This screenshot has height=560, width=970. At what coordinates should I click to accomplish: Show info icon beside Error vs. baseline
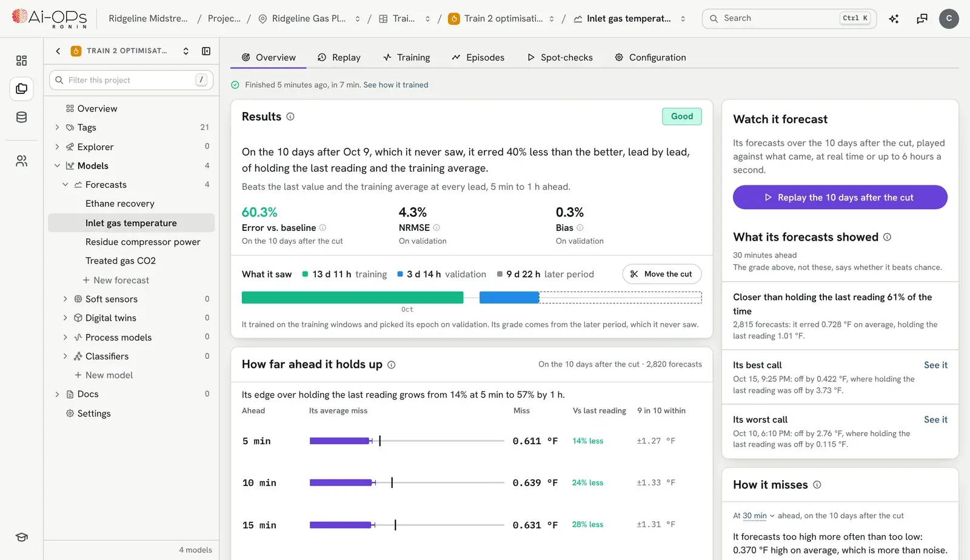(x=323, y=228)
